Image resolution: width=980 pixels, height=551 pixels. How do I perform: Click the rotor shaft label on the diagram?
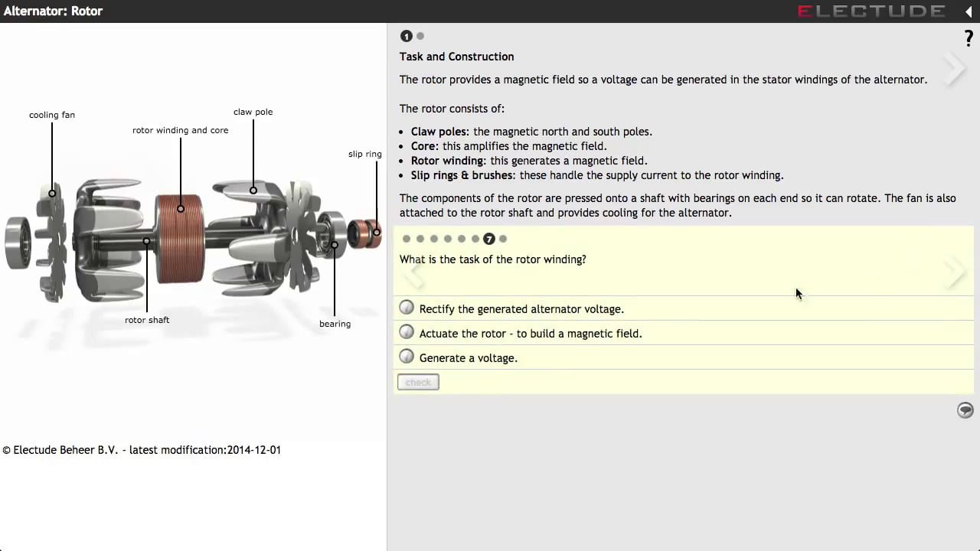tap(146, 320)
